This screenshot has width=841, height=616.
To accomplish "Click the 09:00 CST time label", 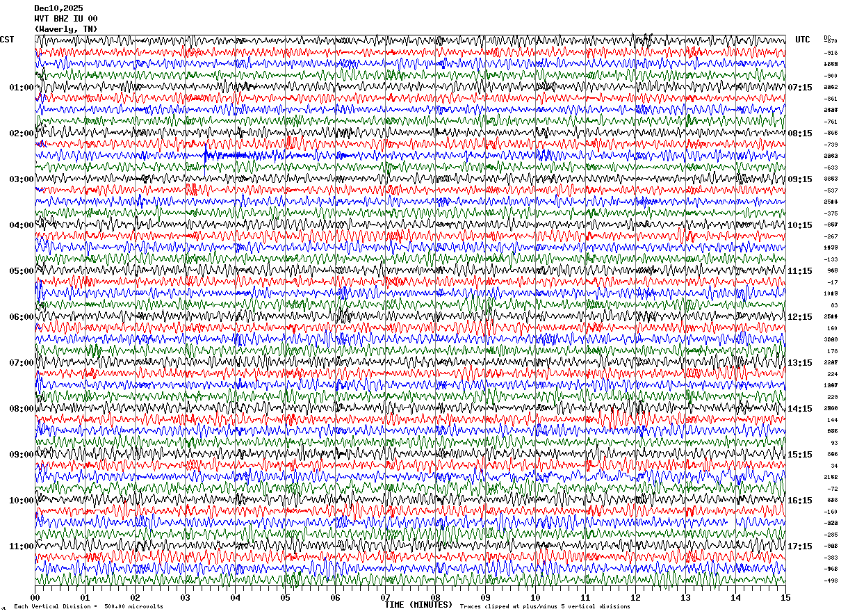I will 22,455.
